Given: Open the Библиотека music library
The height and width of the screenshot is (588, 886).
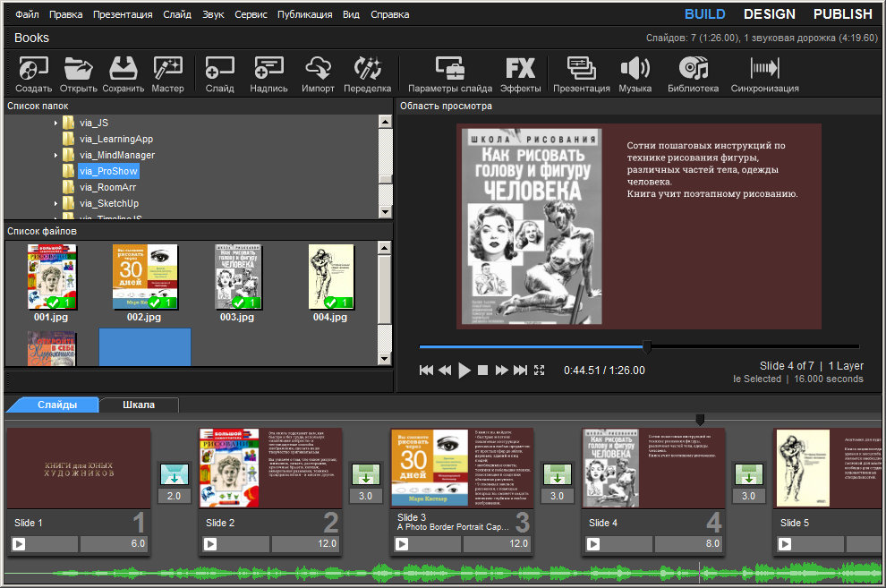Looking at the screenshot, I should 693,69.
